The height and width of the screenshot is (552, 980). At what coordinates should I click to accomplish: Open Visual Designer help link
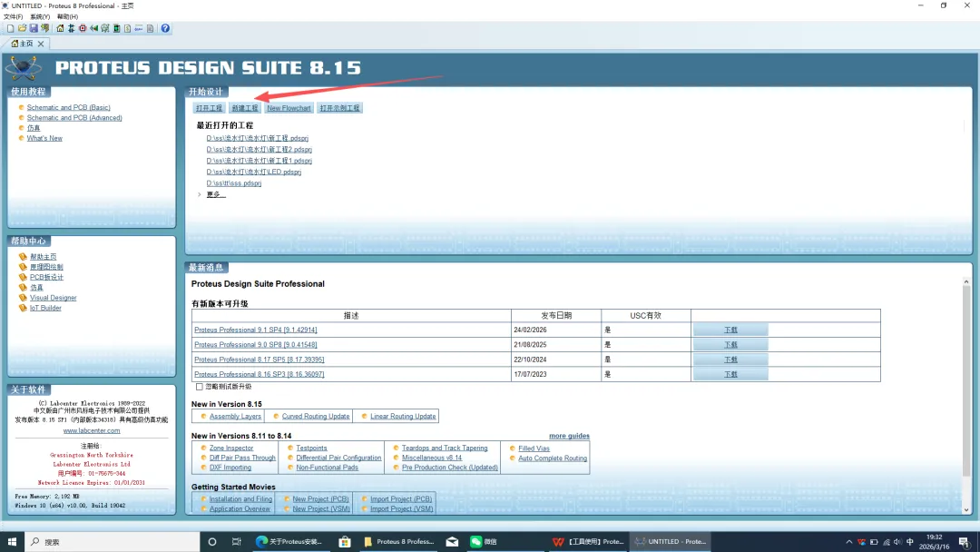point(54,298)
